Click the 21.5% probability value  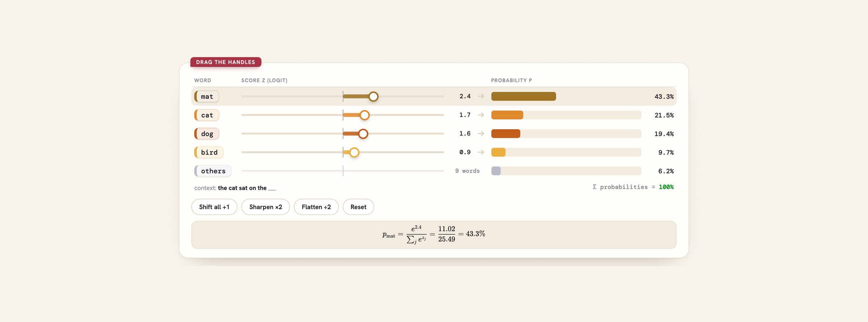pyautogui.click(x=664, y=115)
